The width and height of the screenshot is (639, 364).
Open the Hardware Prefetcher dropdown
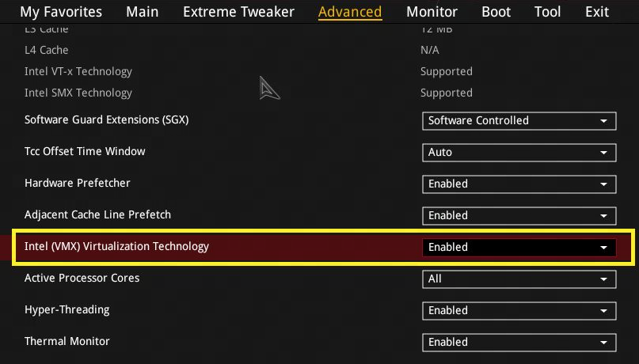coord(519,184)
